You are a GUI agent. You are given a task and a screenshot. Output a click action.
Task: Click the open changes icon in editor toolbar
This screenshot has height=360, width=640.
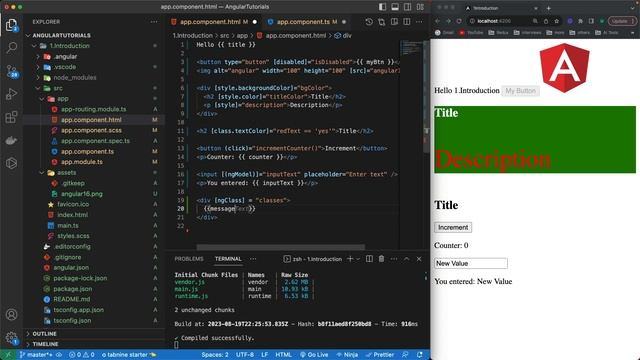(x=382, y=22)
